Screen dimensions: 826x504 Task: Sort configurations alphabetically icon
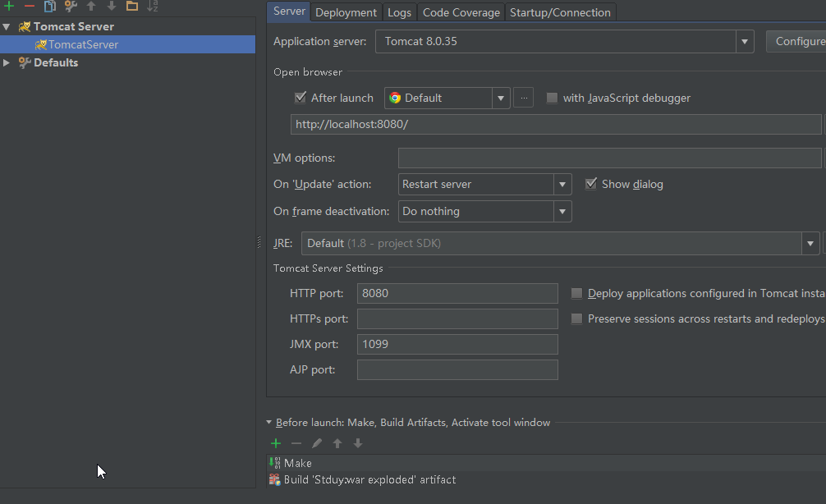point(153,6)
